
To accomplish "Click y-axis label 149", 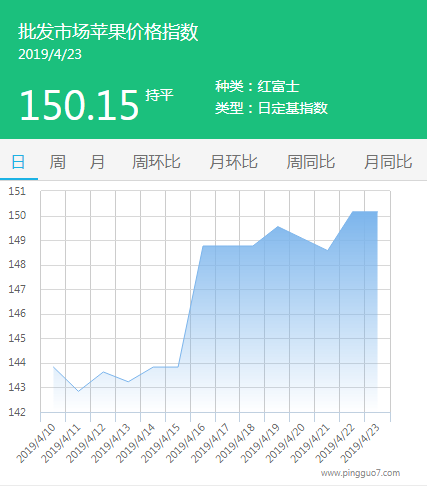I will tap(17, 240).
